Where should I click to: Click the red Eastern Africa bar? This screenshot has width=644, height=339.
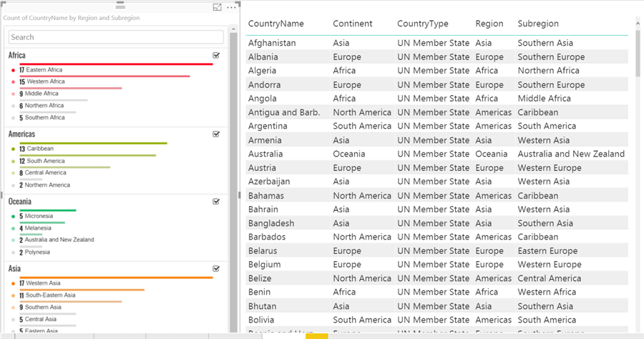116,64
